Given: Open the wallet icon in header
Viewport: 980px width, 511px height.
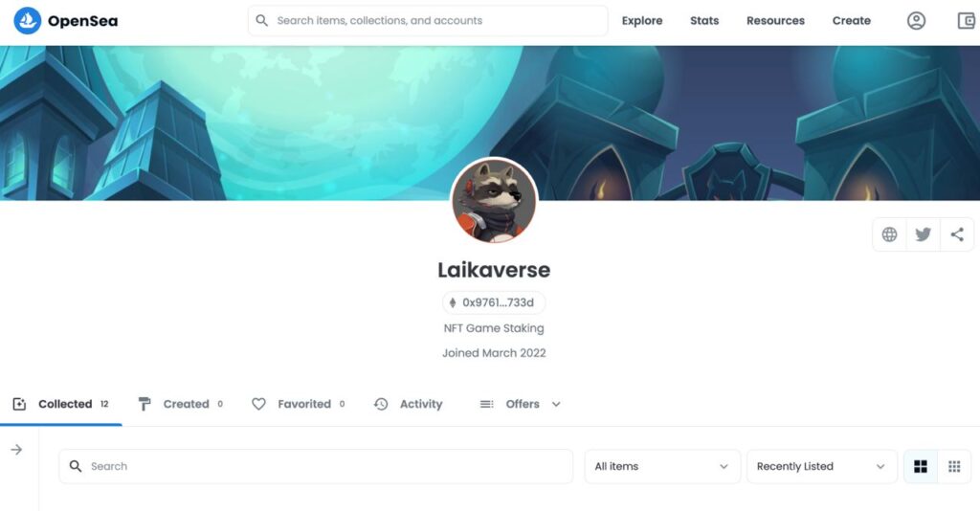Looking at the screenshot, I should [x=967, y=21].
